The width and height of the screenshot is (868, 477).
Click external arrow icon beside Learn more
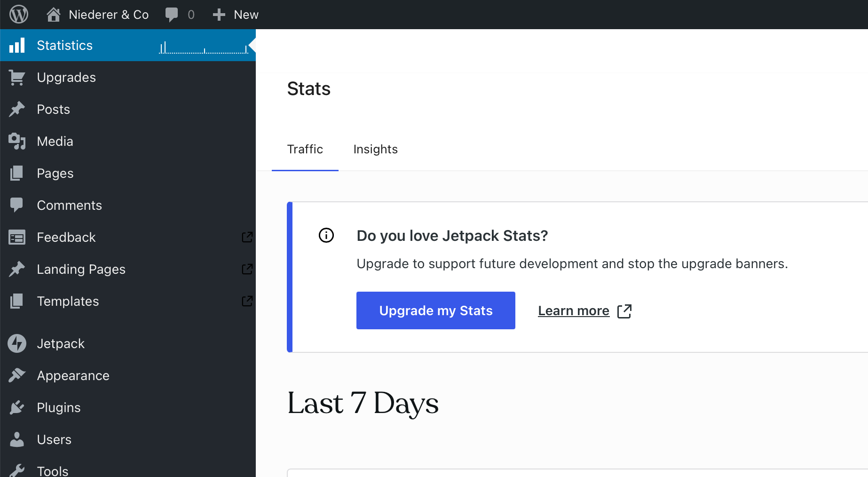pos(624,311)
